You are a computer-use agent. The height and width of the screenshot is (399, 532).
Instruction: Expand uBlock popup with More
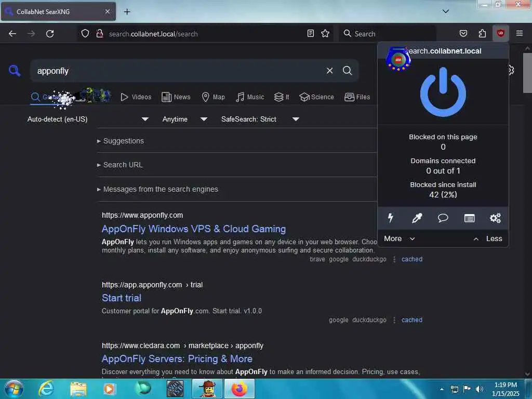(x=400, y=238)
